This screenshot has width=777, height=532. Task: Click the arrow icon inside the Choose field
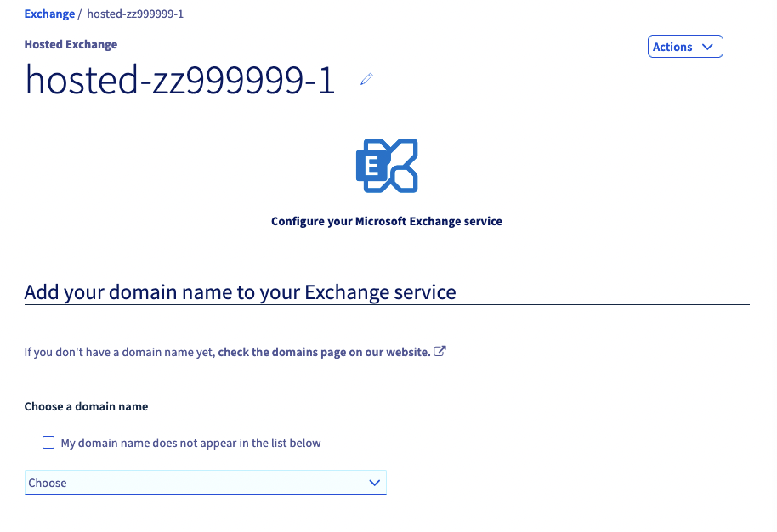(x=374, y=482)
